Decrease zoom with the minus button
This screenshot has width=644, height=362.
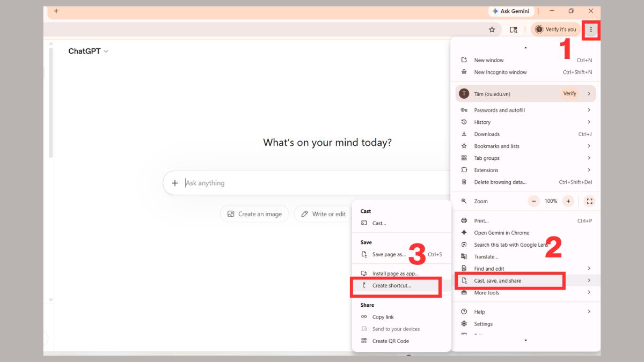533,201
